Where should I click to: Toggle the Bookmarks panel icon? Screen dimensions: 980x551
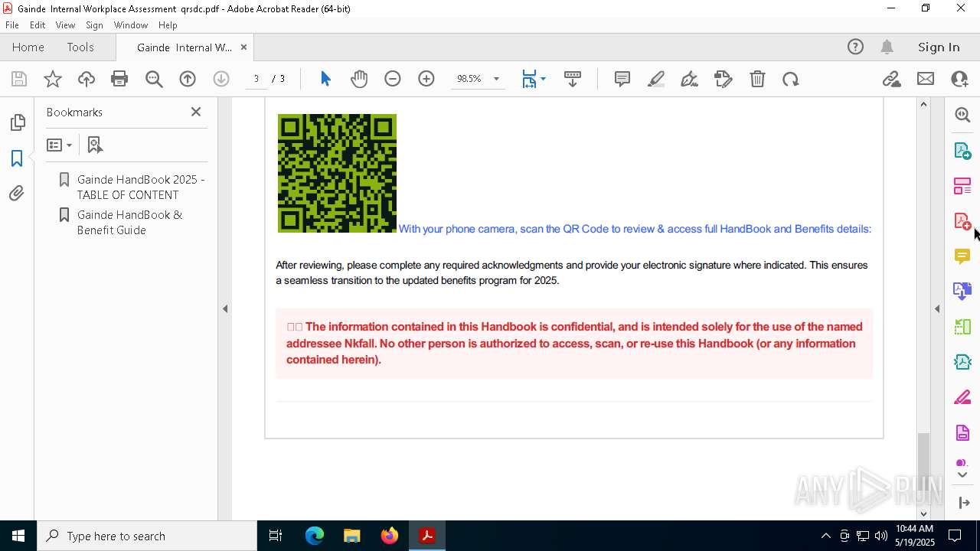point(17,158)
